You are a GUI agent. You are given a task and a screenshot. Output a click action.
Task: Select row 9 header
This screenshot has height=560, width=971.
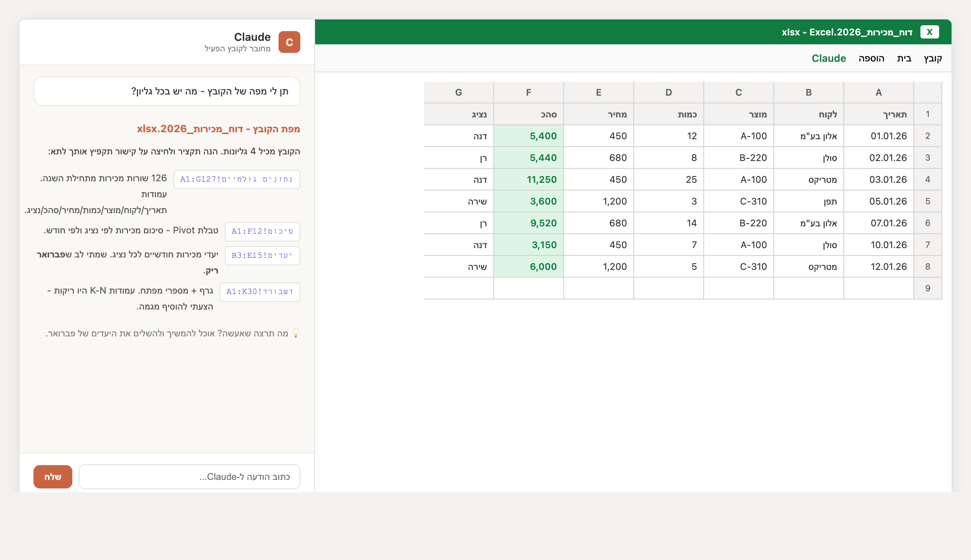click(927, 288)
